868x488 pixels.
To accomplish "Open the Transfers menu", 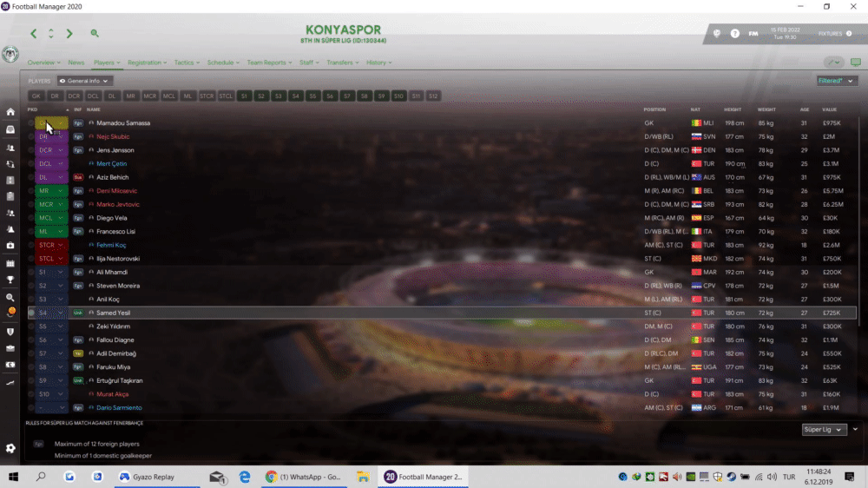I will (x=342, y=63).
